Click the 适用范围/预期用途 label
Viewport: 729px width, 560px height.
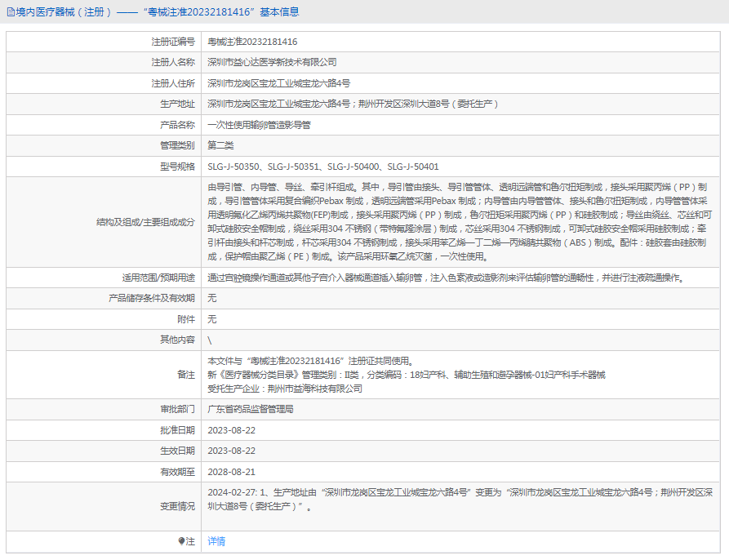(x=158, y=278)
